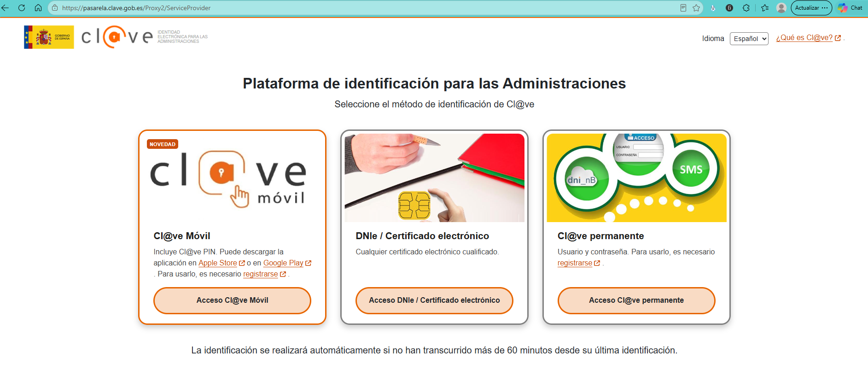Click the DNIe / Certificado electrónico heading
868x382 pixels.
pos(422,236)
